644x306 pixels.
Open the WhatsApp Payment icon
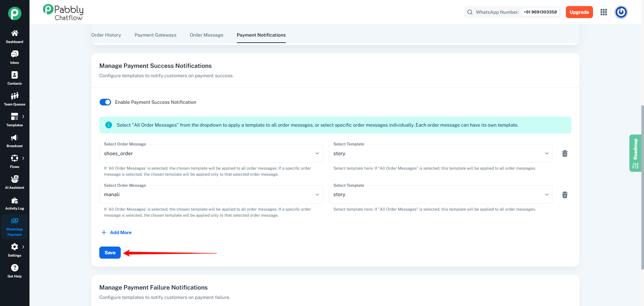(15, 221)
